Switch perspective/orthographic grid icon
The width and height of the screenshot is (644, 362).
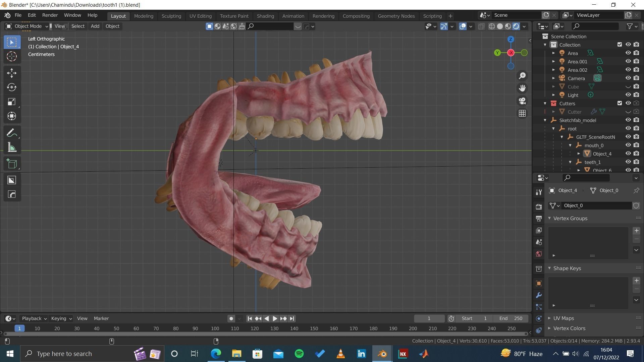point(522,114)
